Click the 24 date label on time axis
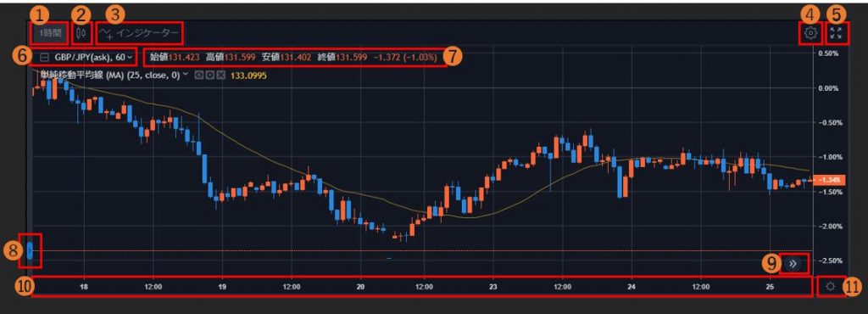Viewport: 868px width, 314px height. pos(632,287)
